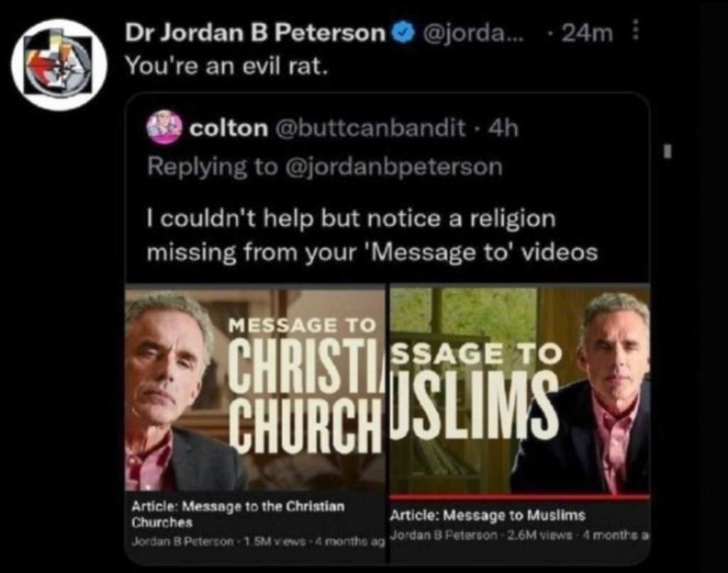Click the Article: Message to the Christian Churches title
The width and height of the screenshot is (728, 573).
pyautogui.click(x=238, y=514)
